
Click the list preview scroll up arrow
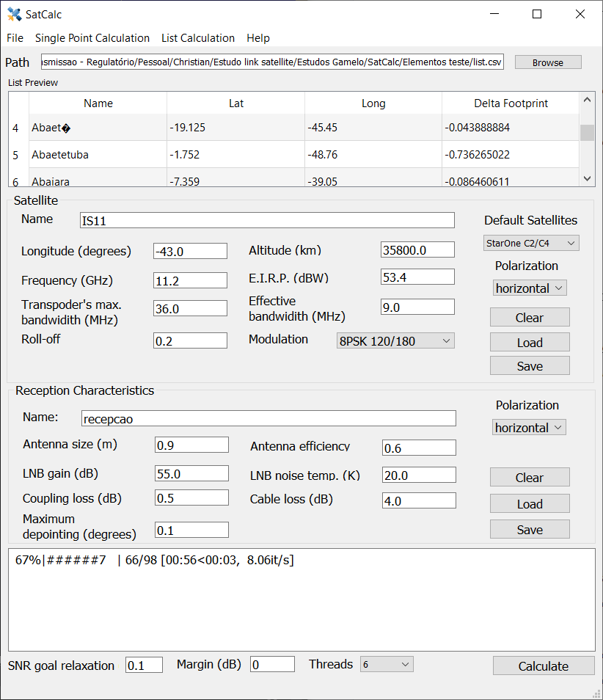[587, 100]
